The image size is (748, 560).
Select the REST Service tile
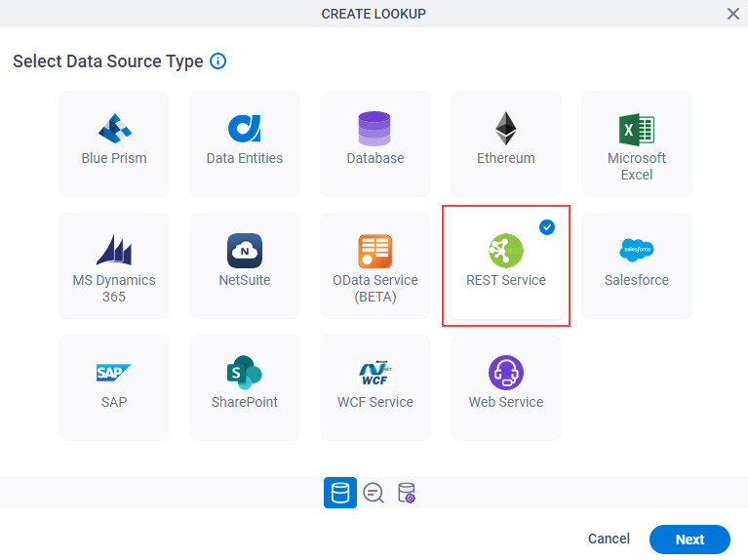click(506, 266)
